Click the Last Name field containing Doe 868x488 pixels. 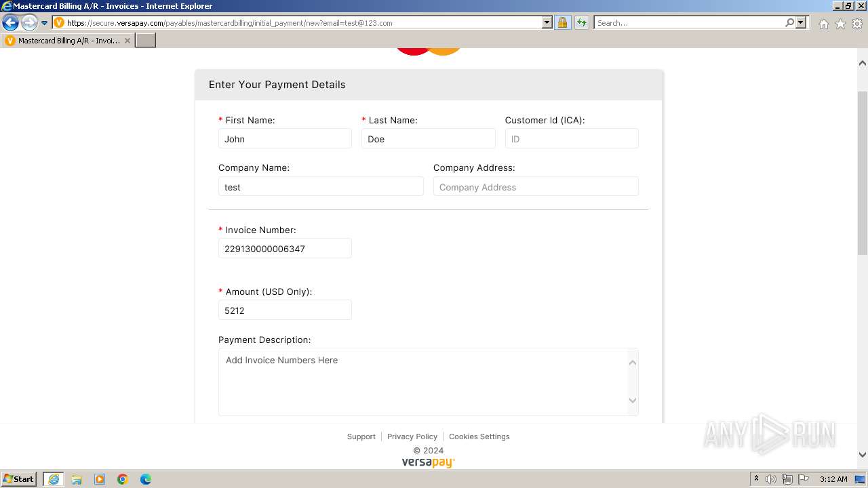tap(429, 138)
